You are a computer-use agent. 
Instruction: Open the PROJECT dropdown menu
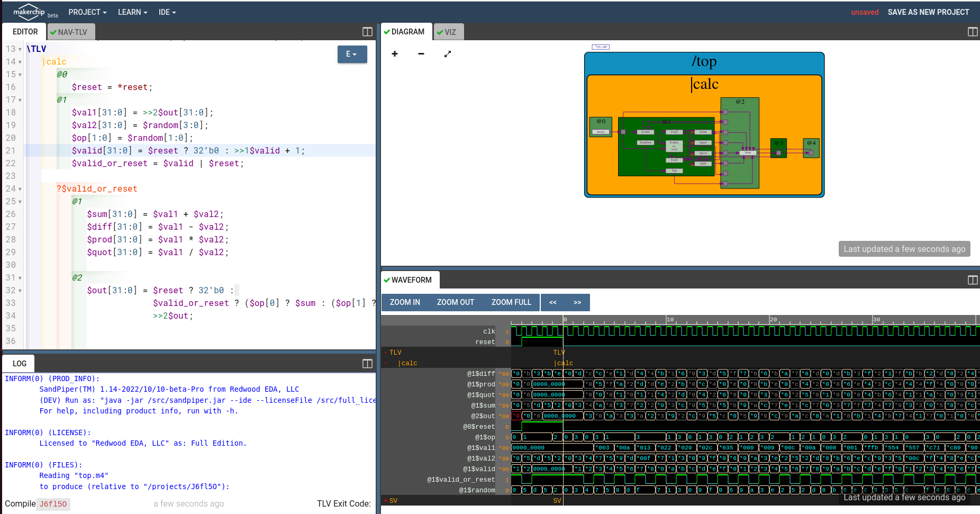[x=87, y=12]
